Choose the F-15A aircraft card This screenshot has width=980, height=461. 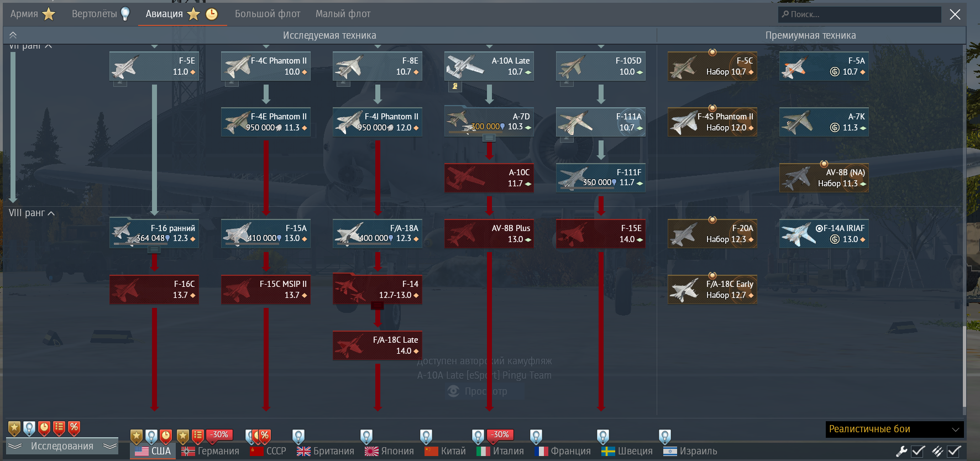pyautogui.click(x=266, y=234)
